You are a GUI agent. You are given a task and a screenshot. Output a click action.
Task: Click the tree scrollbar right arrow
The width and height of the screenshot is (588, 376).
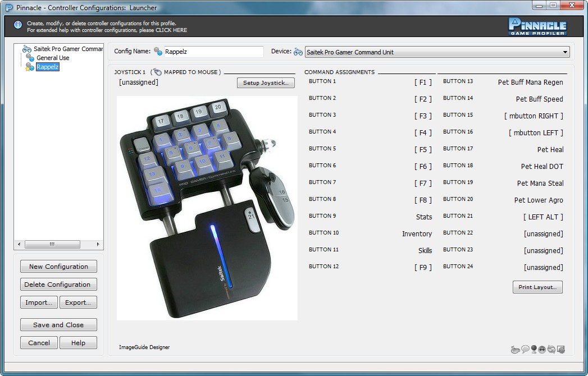[x=98, y=245]
